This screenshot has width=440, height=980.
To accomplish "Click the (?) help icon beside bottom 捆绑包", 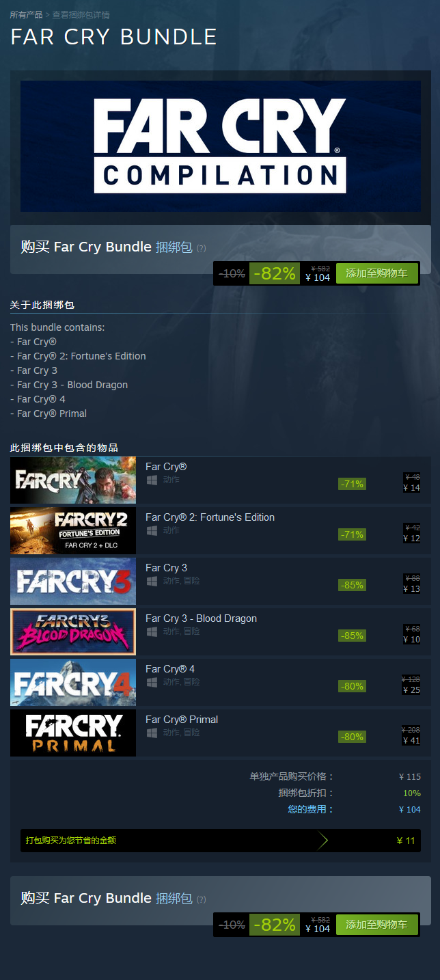I will (201, 899).
